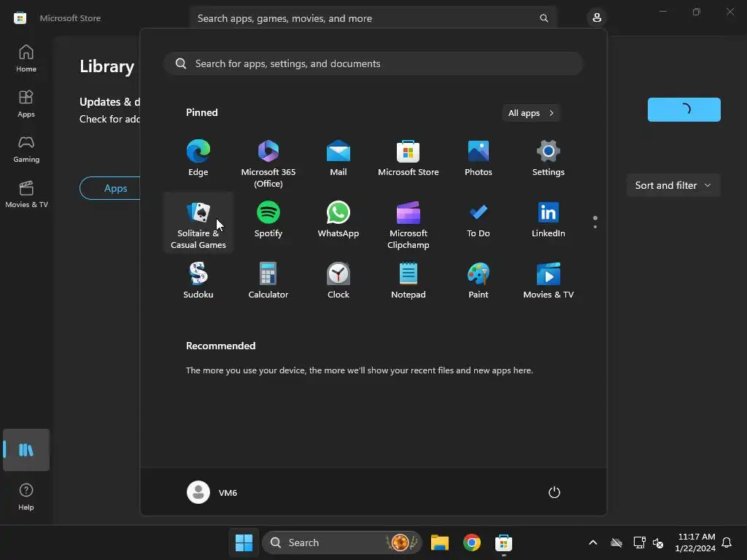Viewport: 747px width, 560px height.
Task: Launch Solitaire & Casual Games
Action: [x=198, y=224]
